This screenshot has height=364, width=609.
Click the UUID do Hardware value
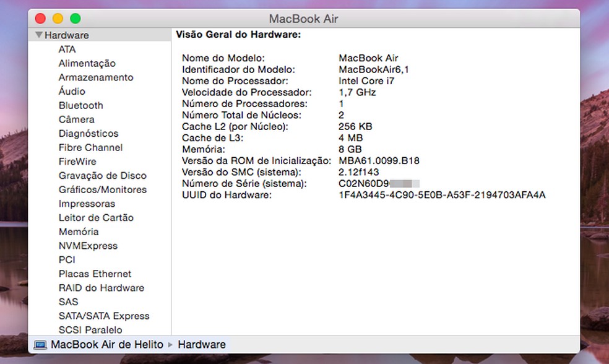[442, 195]
